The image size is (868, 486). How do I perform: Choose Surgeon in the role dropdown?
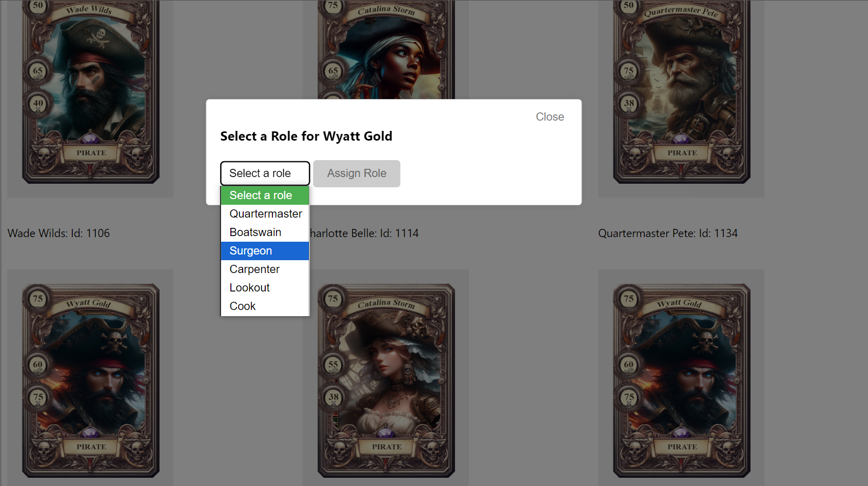point(265,251)
